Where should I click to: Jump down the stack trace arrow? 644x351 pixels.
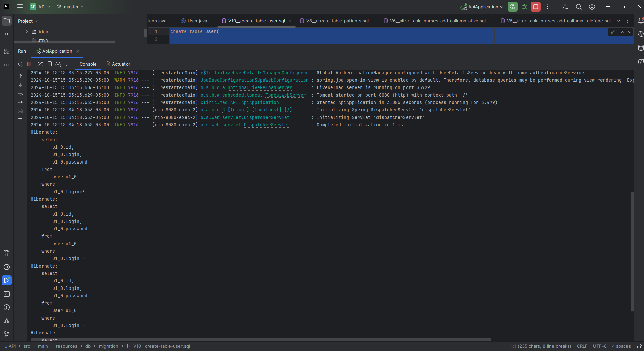click(20, 85)
